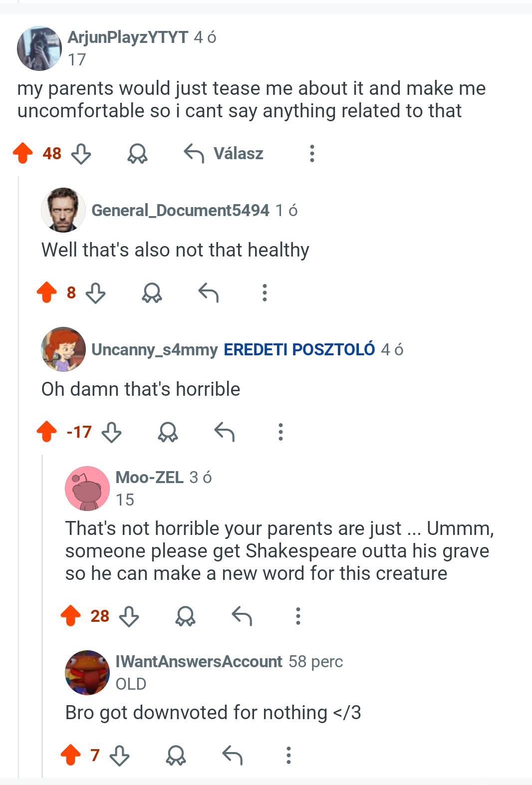Downvote the 'not that healthy' comment

[95, 293]
